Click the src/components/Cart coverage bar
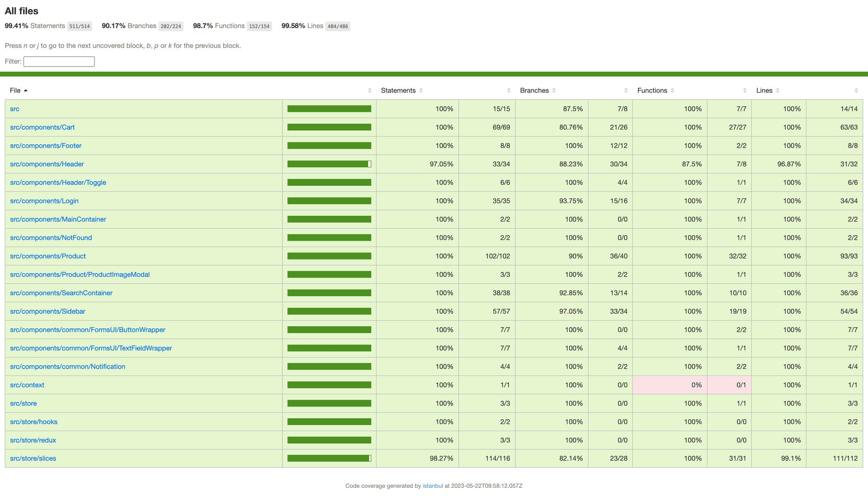868x496 pixels. 329,128
